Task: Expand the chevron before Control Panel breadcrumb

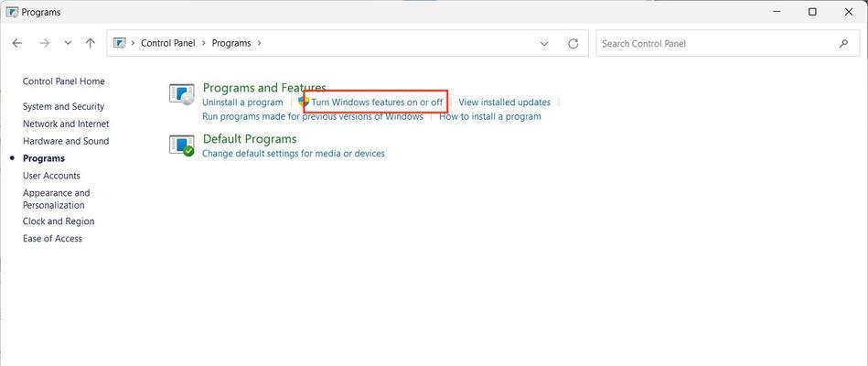Action: click(134, 43)
